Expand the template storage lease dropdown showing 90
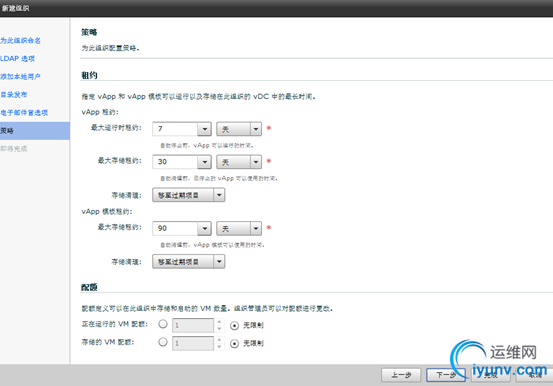This screenshot has width=553, height=386. pyautogui.click(x=204, y=229)
